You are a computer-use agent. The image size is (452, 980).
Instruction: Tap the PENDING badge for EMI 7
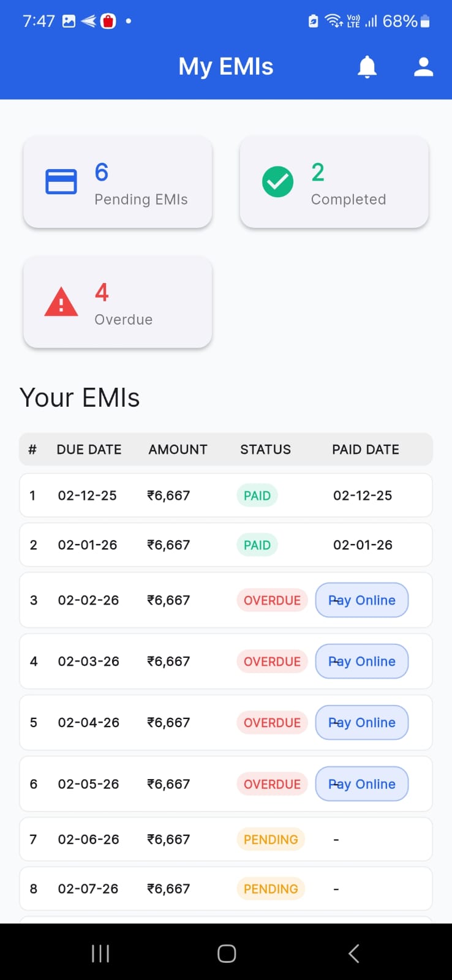click(271, 840)
